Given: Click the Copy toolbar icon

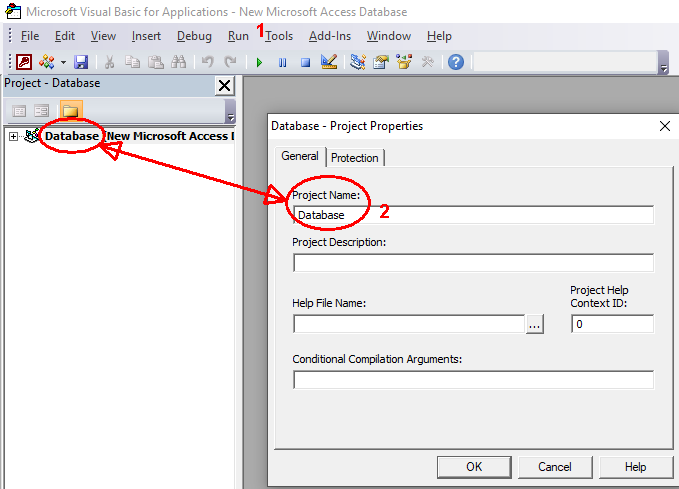Looking at the screenshot, I should click(132, 62).
